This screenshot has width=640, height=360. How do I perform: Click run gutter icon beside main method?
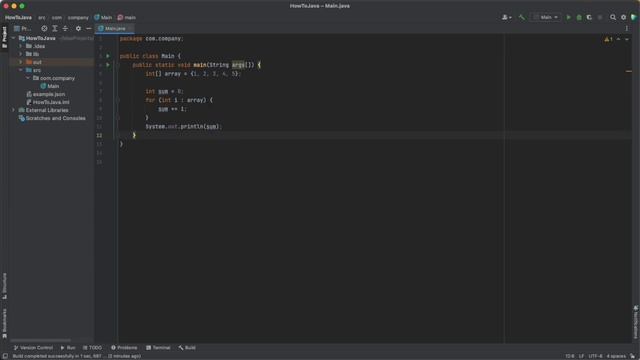click(x=108, y=65)
